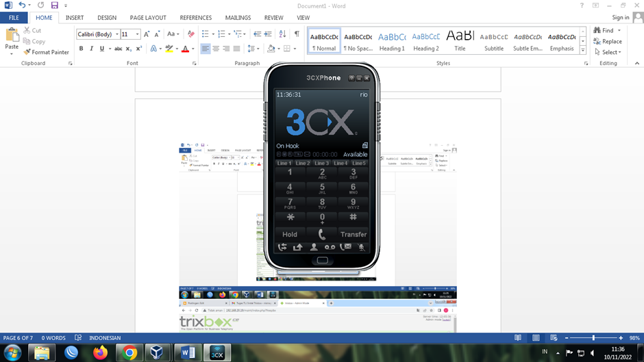Click the Borders icon
Viewport: 644px width, 362px height.
point(287,49)
